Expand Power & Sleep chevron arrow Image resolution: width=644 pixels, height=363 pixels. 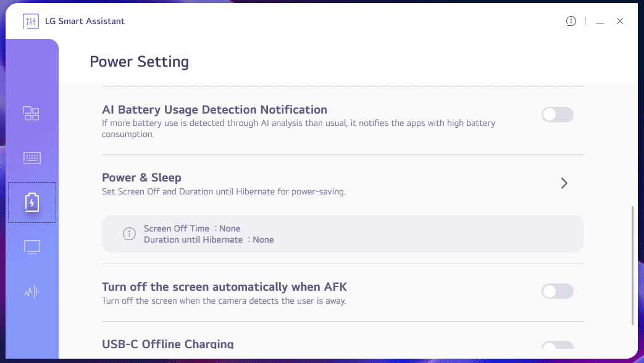pyautogui.click(x=564, y=183)
